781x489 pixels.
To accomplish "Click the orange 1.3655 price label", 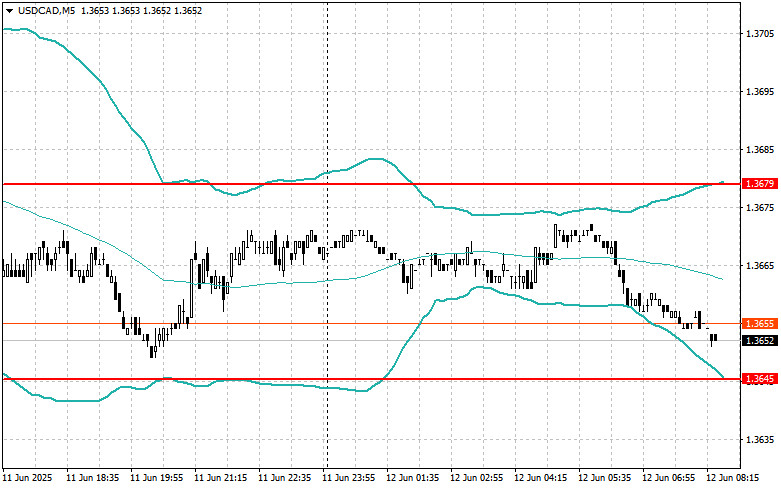I will (x=760, y=324).
